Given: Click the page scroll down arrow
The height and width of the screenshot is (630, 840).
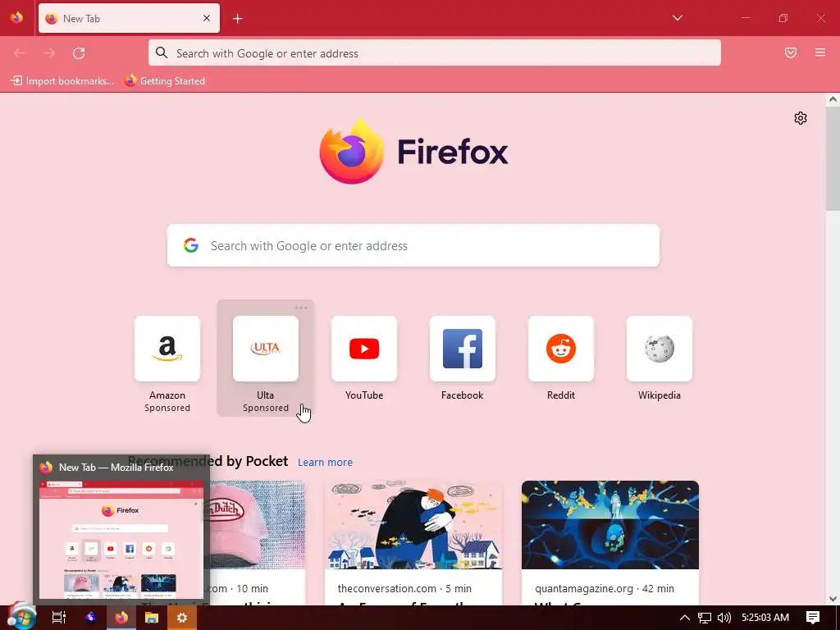Looking at the screenshot, I should point(833,599).
